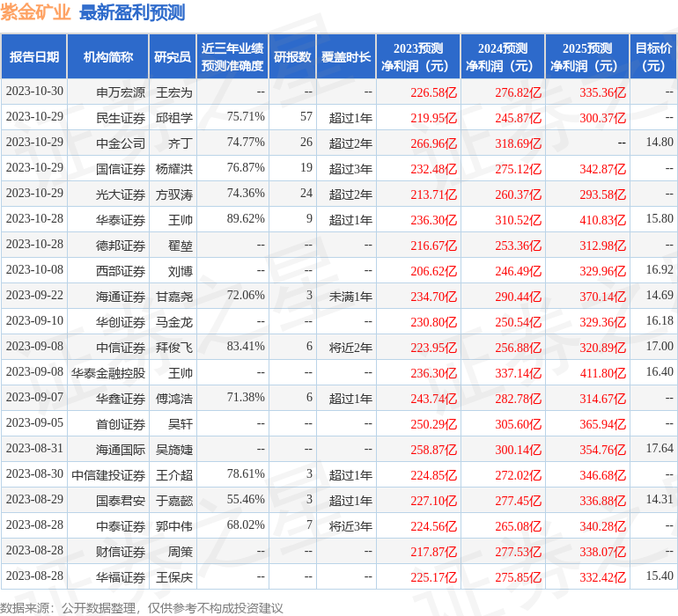678x616 pixels.
Task: Select the 目标价 column header
Action: point(653,56)
